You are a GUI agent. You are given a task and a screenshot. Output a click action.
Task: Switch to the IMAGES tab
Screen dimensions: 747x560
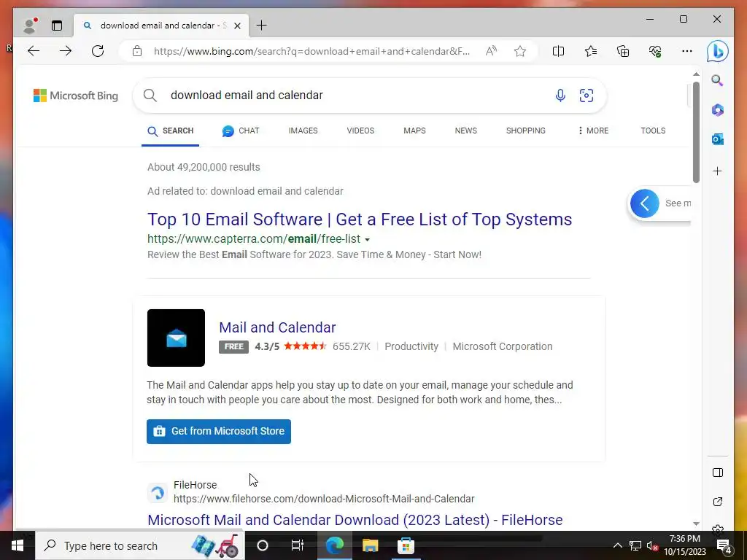(303, 131)
